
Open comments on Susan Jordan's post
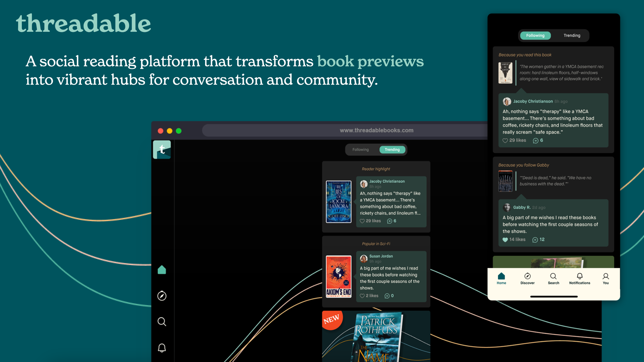(387, 296)
